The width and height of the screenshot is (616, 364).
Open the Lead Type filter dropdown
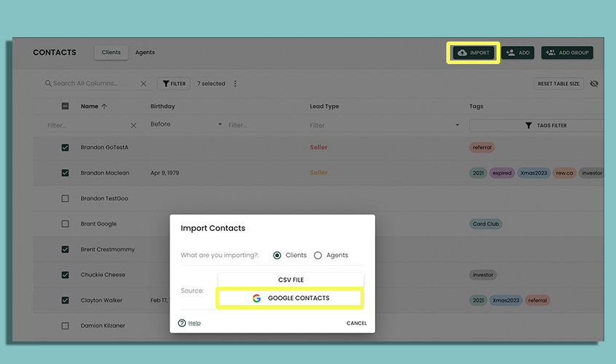pyautogui.click(x=457, y=125)
